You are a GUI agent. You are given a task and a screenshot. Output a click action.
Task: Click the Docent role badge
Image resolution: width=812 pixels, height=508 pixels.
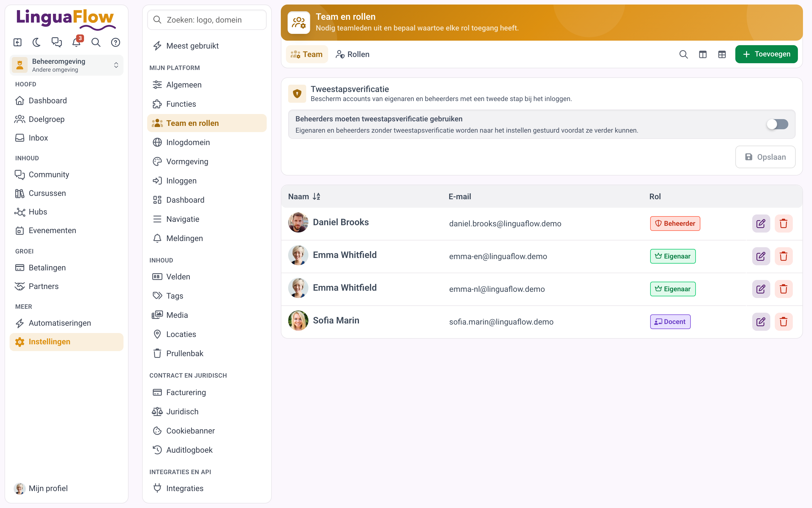670,322
